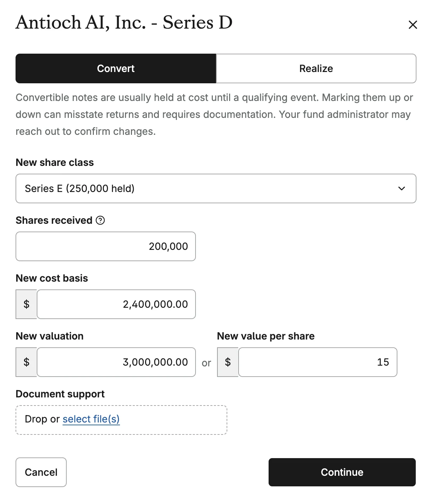
Task: Click the New value per share field
Action: (318, 362)
